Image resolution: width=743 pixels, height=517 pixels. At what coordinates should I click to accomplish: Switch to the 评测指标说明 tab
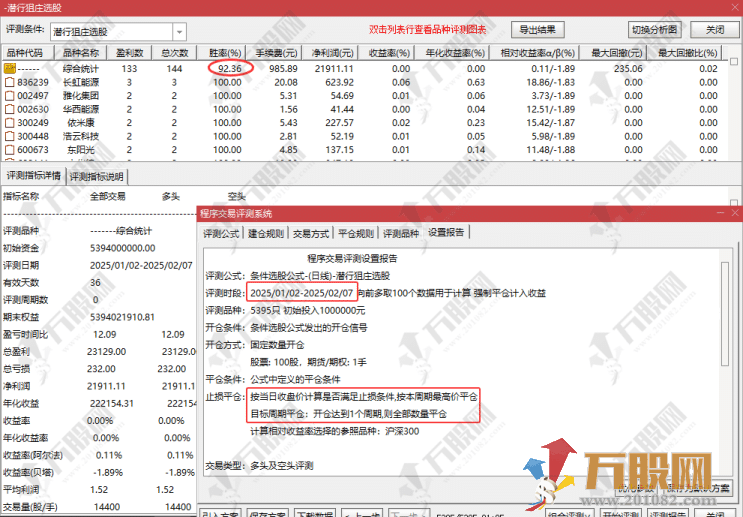click(x=97, y=177)
